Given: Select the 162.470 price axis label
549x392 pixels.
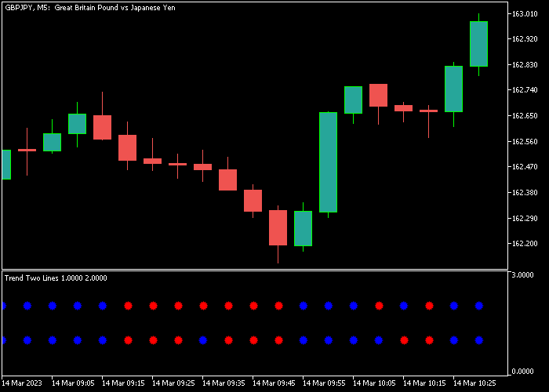Looking at the screenshot, I should pyautogui.click(x=524, y=166).
